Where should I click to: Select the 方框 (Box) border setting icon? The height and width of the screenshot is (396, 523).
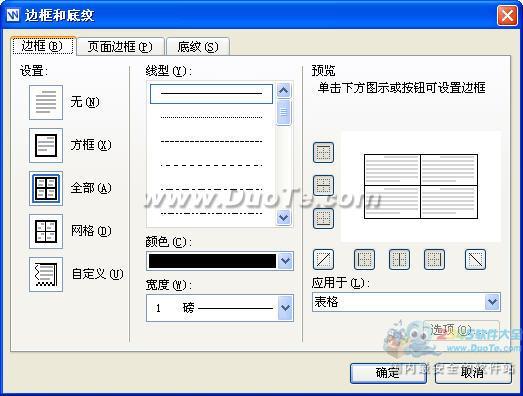pos(46,145)
